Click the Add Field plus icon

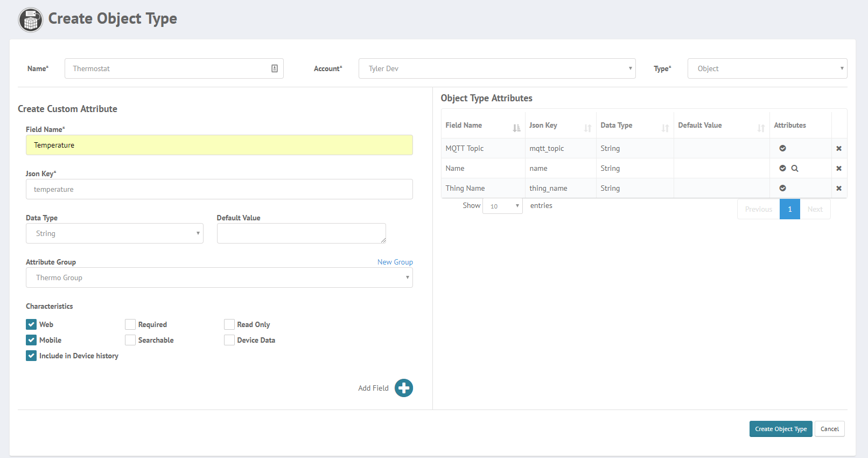click(x=404, y=388)
